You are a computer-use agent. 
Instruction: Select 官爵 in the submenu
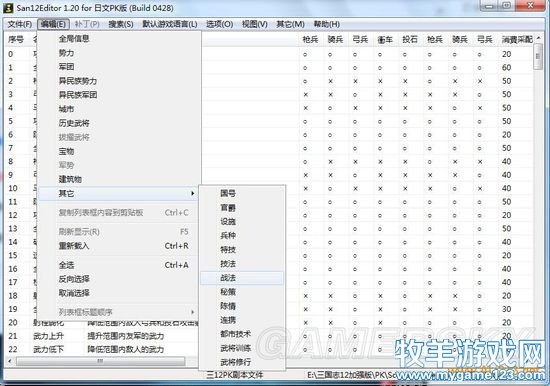[x=242, y=208]
